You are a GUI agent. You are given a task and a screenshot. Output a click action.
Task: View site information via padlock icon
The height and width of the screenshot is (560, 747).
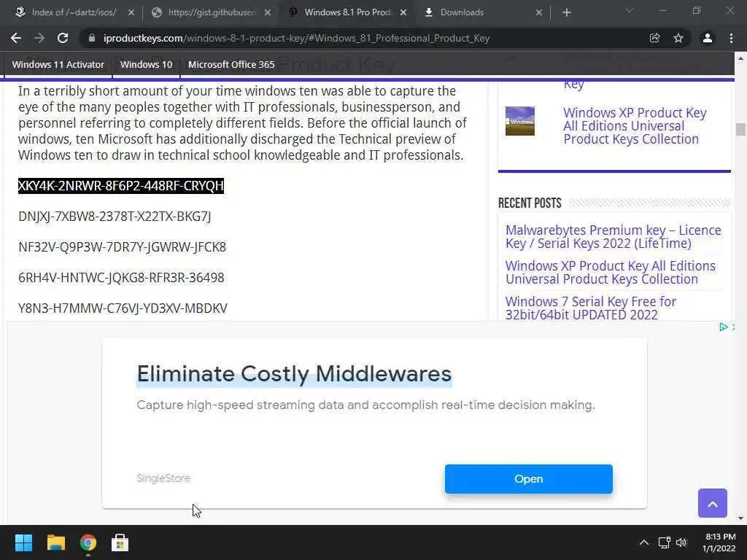tap(91, 38)
